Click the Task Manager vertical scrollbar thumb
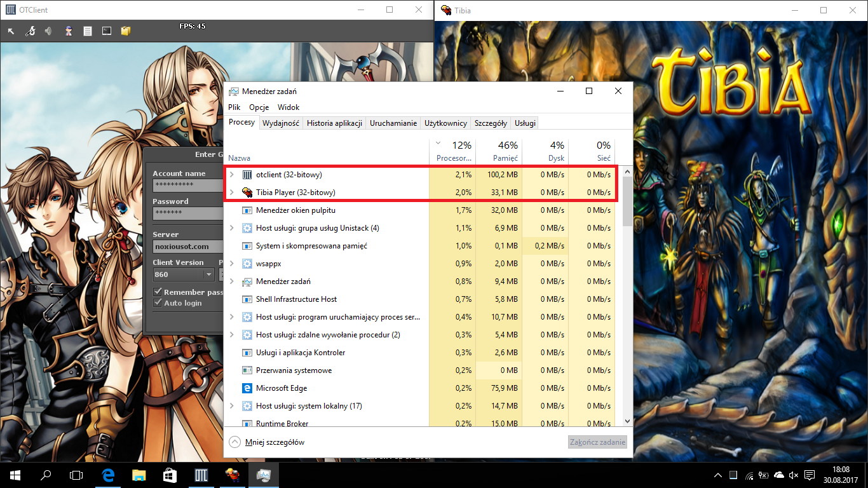The image size is (868, 488). (x=628, y=201)
